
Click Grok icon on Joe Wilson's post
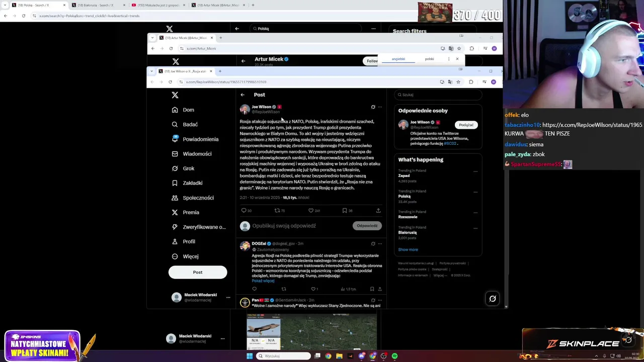point(373,107)
